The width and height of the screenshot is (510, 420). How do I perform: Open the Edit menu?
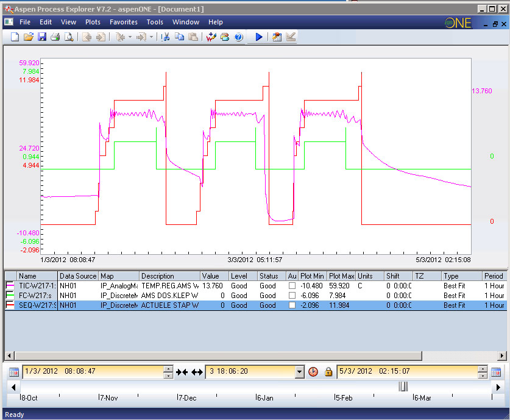(46, 22)
